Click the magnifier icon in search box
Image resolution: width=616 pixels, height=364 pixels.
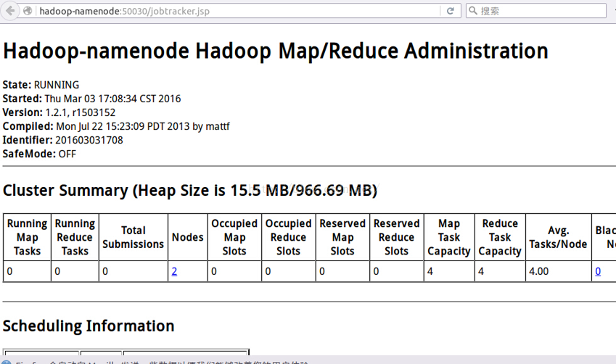click(472, 11)
